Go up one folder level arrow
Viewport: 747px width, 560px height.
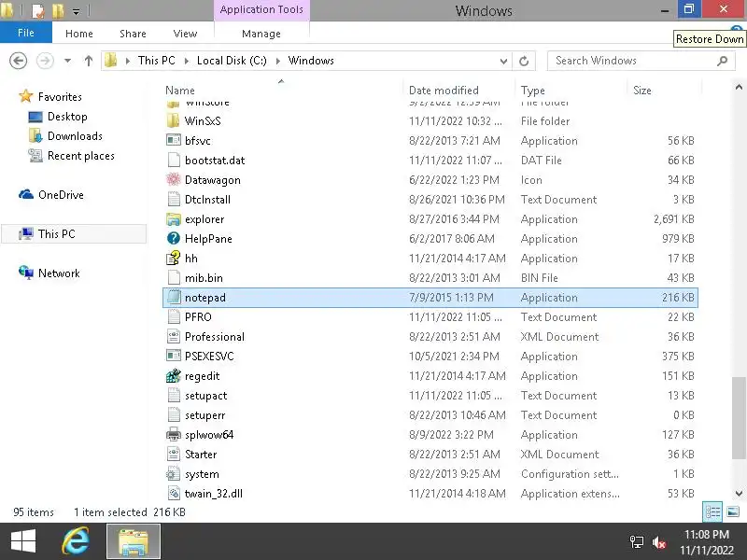pos(89,61)
